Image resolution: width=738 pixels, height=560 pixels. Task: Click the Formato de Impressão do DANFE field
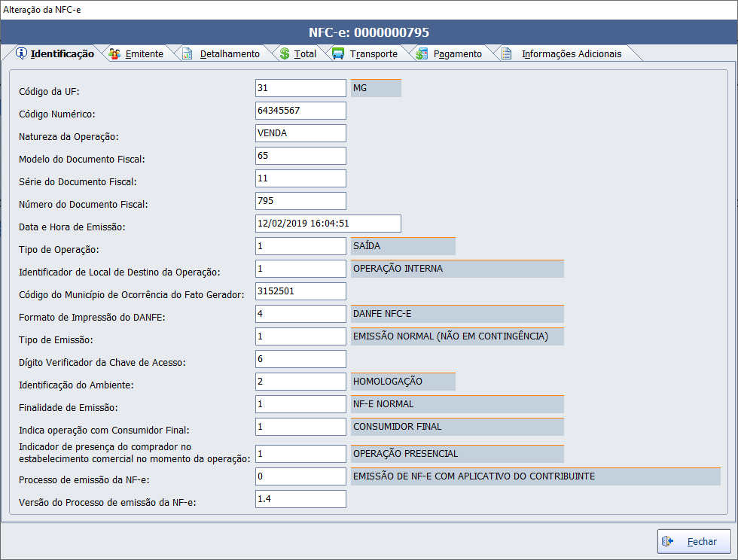[300, 314]
